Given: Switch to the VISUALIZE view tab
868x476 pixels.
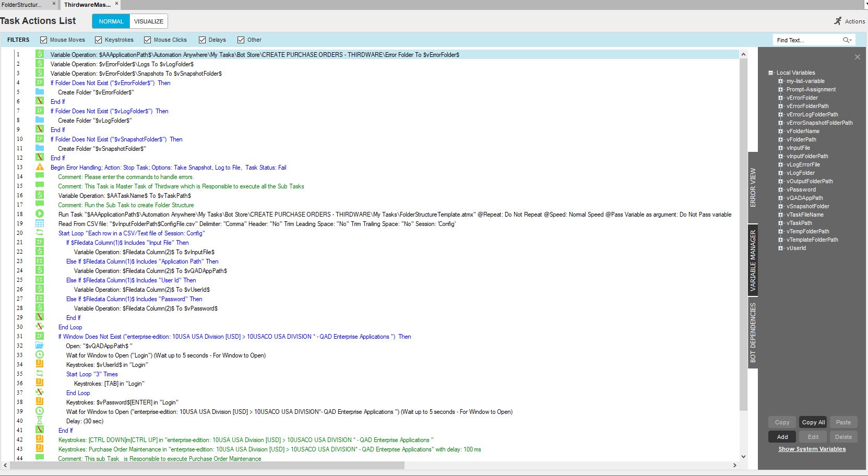Looking at the screenshot, I should tap(149, 21).
